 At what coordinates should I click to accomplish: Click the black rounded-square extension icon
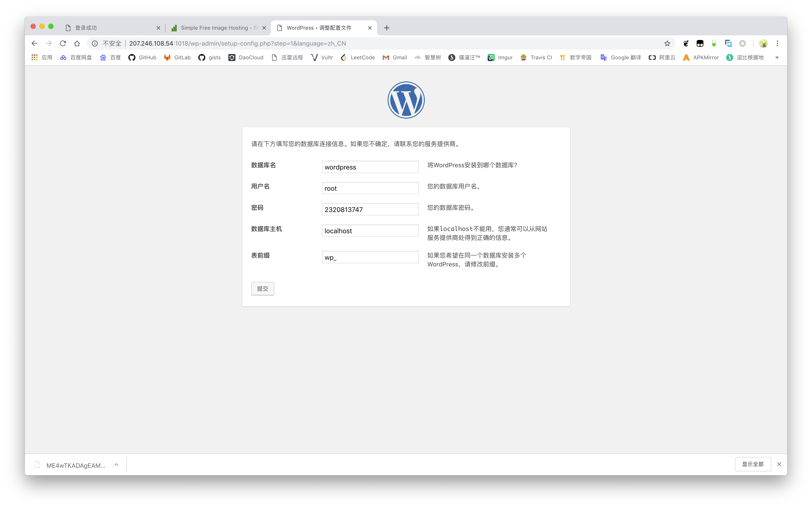pyautogui.click(x=700, y=43)
